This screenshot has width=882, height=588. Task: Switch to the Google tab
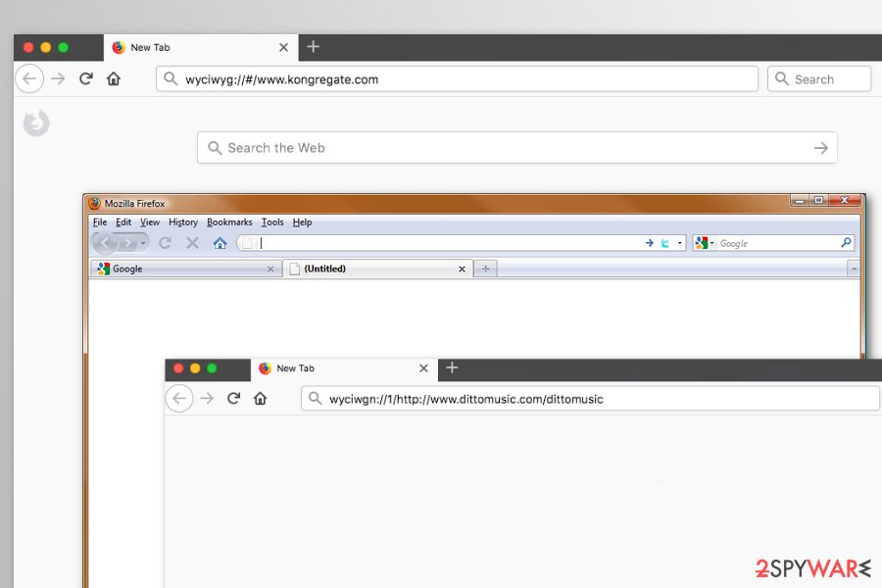point(185,269)
